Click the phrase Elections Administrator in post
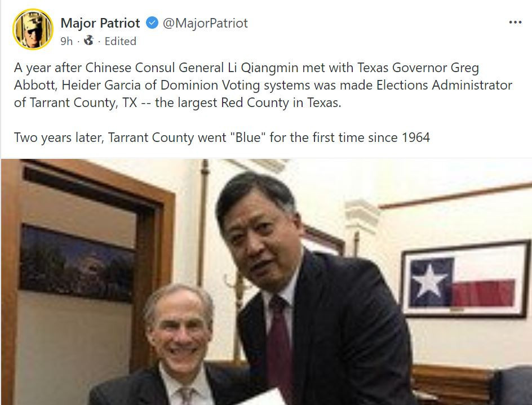This screenshot has height=405, width=532. point(445,85)
